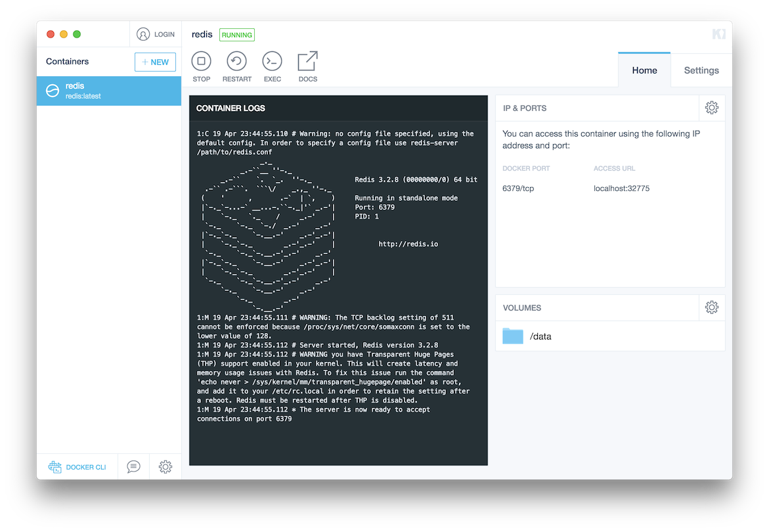Stop the redis container
This screenshot has width=769, height=532.
[x=201, y=66]
